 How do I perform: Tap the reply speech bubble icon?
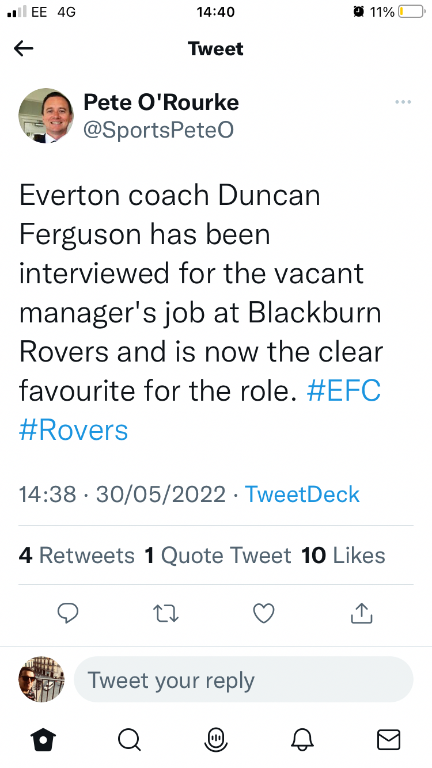pyautogui.click(x=68, y=613)
